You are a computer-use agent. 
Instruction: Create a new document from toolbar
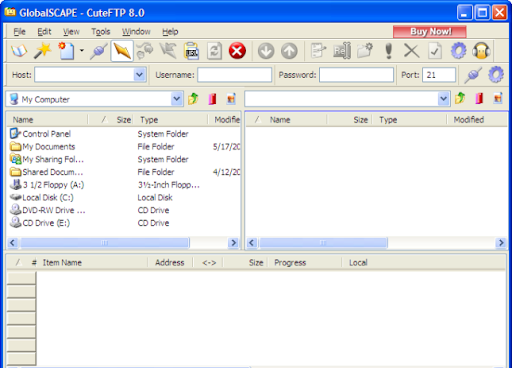pyautogui.click(x=66, y=51)
